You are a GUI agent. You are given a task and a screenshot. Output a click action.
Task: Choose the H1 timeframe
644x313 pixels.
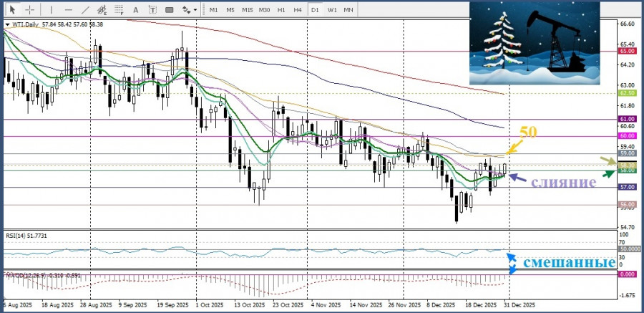(281, 9)
